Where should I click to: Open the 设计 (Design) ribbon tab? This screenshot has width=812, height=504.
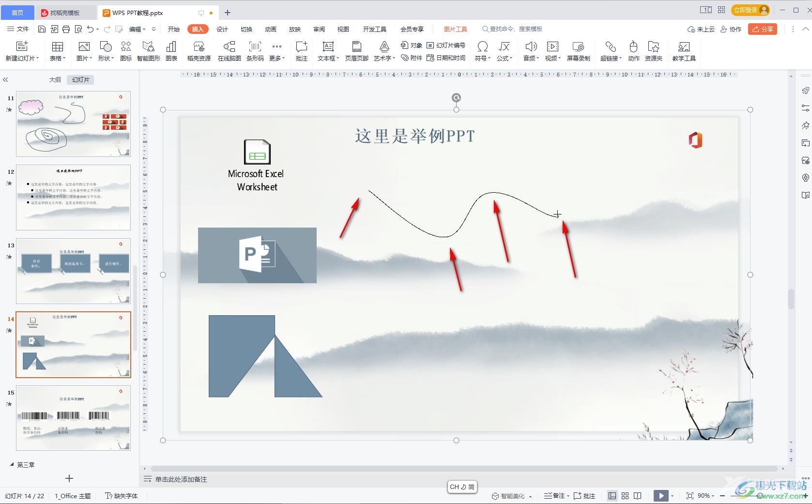coord(222,29)
